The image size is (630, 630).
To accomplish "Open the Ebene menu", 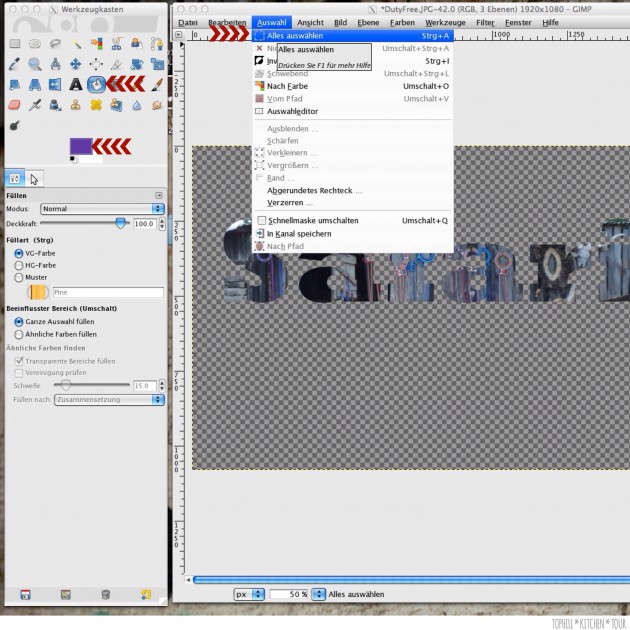I will coord(368,22).
